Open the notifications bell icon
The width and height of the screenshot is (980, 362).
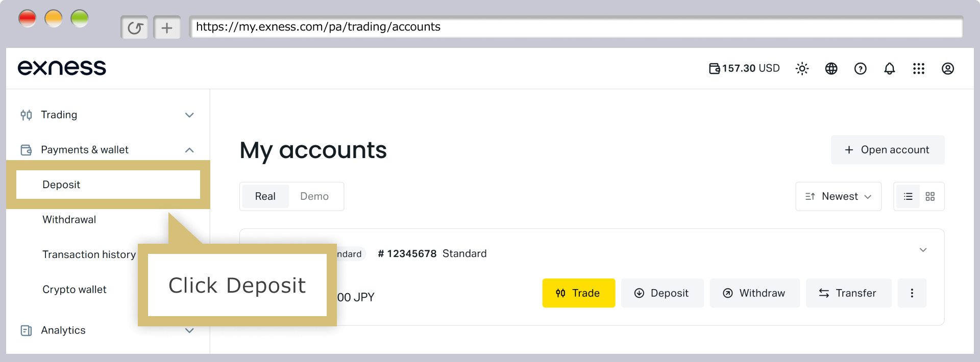pos(889,68)
